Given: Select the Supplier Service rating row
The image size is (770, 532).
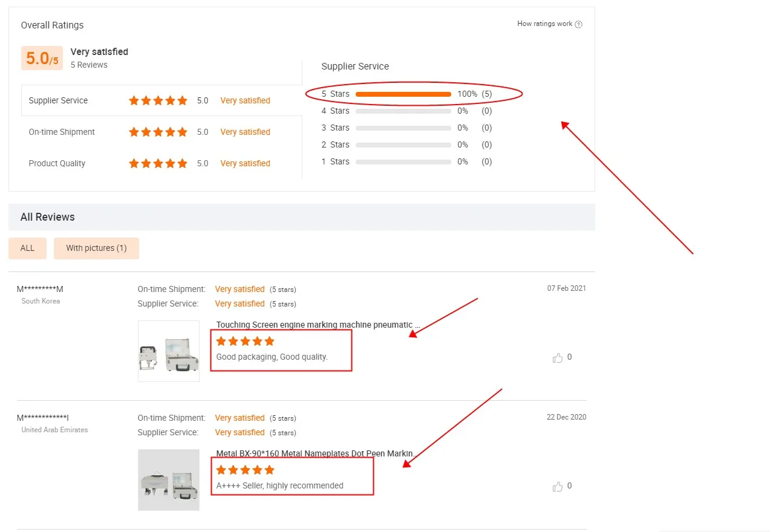Looking at the screenshot, I should (x=162, y=100).
